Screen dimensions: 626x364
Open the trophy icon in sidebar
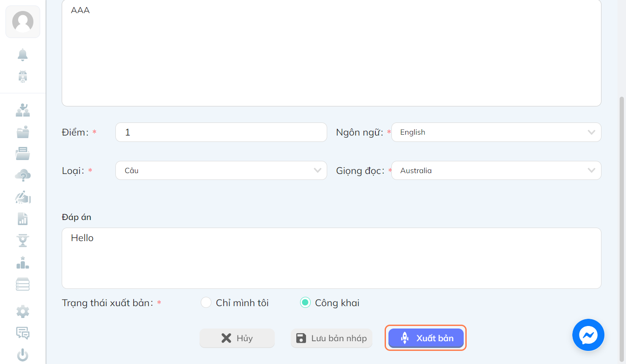coord(23,241)
